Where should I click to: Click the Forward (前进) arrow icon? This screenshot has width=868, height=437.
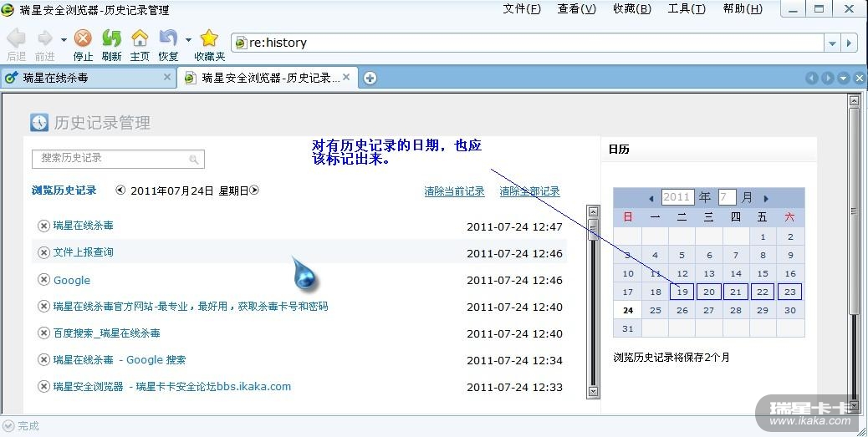pyautogui.click(x=44, y=38)
